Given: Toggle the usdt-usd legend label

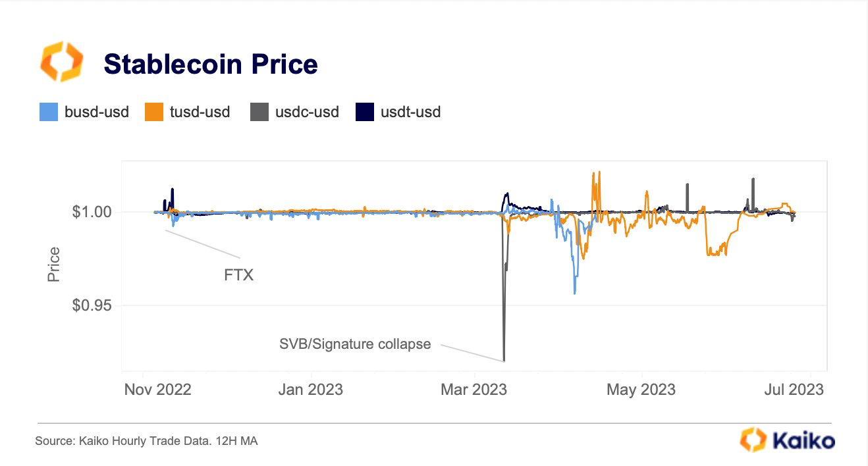Looking at the screenshot, I should pyautogui.click(x=410, y=113).
